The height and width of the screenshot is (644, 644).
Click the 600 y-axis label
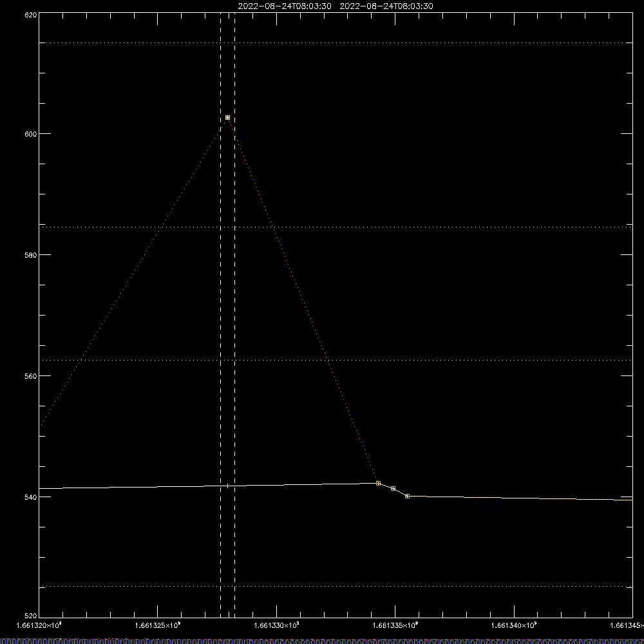point(31,134)
